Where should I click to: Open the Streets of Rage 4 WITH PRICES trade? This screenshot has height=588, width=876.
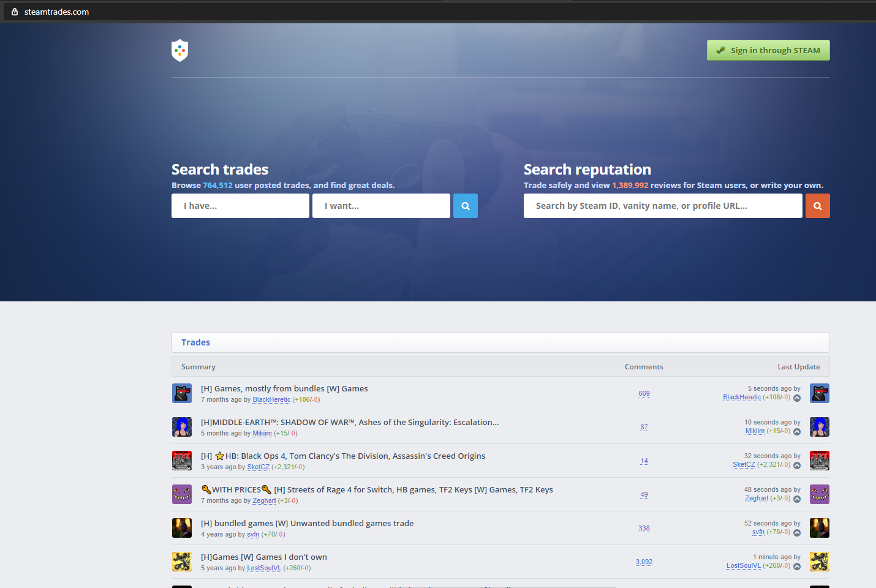[377, 489]
